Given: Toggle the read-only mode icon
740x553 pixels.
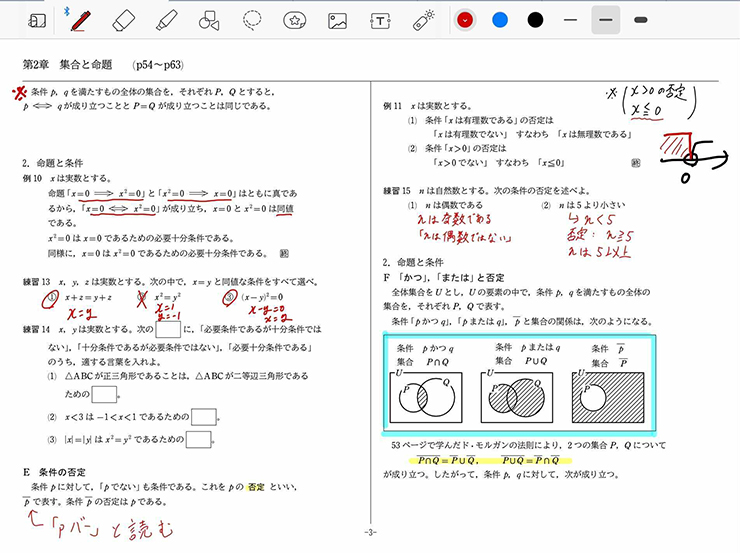Looking at the screenshot, I should [37, 21].
